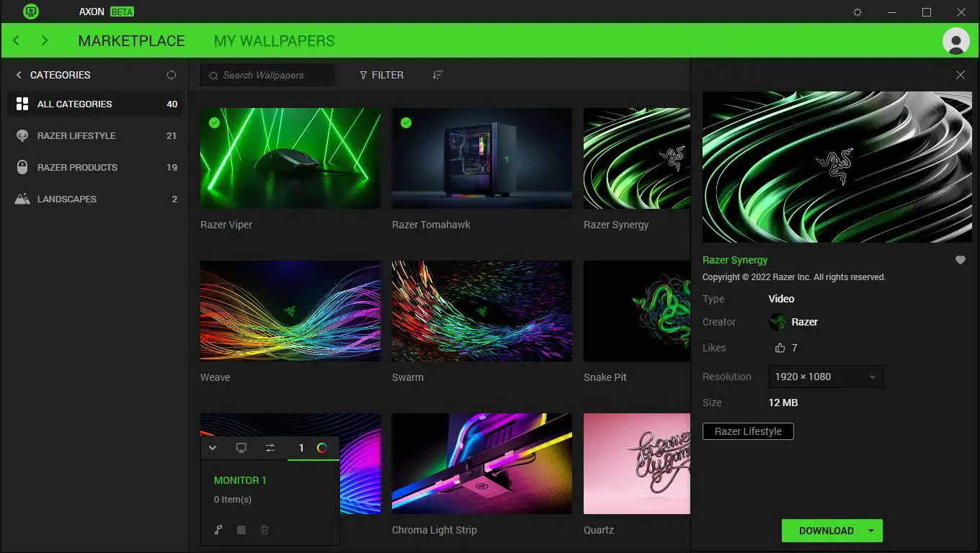Select the Razer Lifestyle category icon
Image resolution: width=980 pixels, height=553 pixels.
pyautogui.click(x=22, y=135)
